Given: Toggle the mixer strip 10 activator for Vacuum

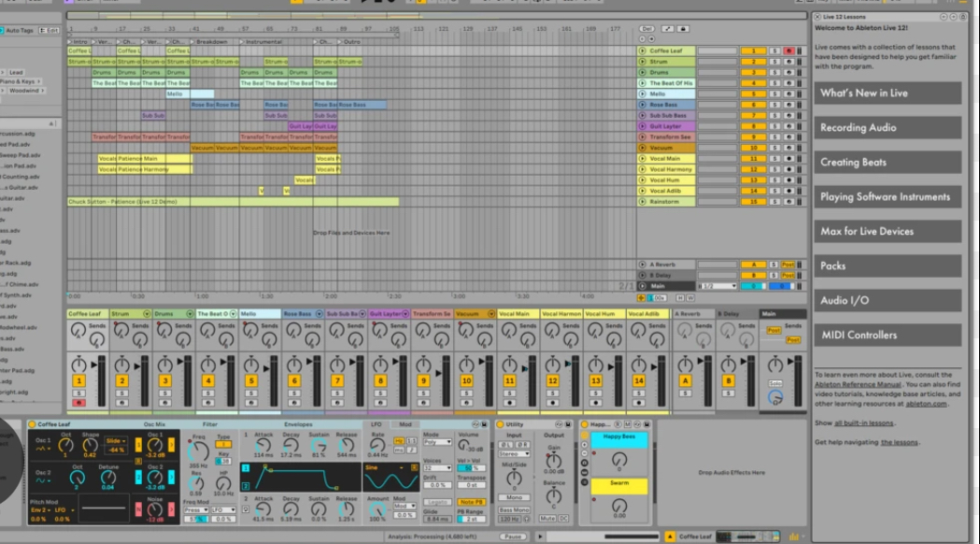Looking at the screenshot, I should click(x=466, y=380).
